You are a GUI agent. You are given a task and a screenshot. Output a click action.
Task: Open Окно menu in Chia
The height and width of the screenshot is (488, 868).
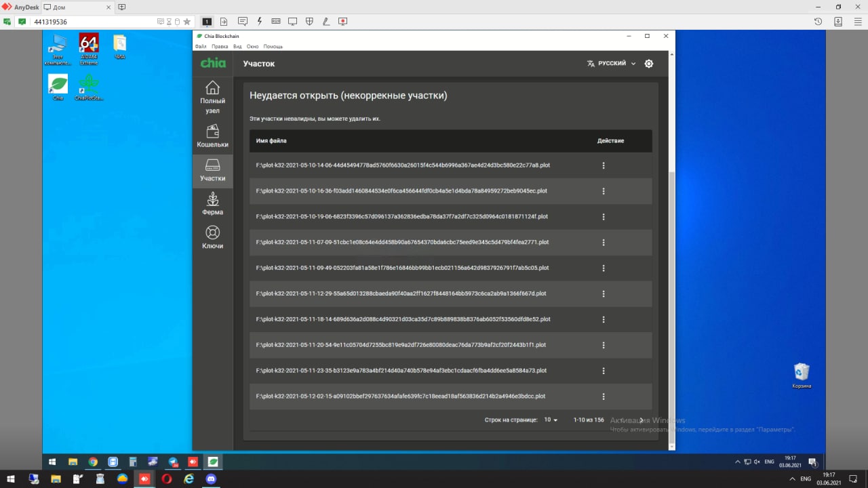[253, 46]
